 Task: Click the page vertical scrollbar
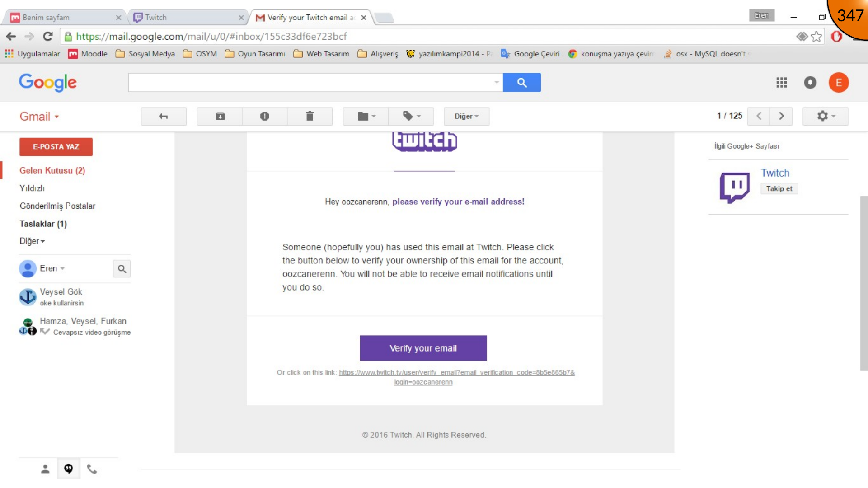863,283
